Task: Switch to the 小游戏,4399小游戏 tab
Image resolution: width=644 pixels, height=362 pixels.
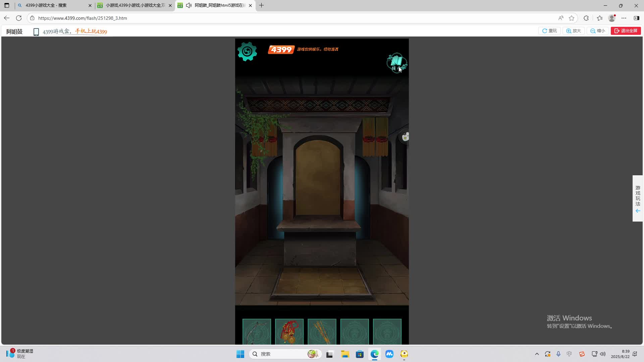Action: point(134,5)
